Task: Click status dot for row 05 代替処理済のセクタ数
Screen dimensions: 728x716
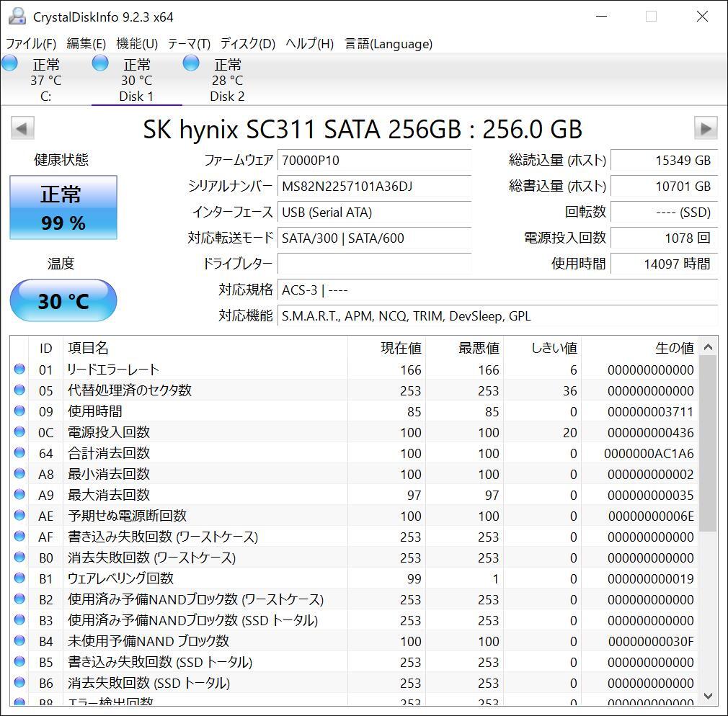Action: [x=19, y=390]
